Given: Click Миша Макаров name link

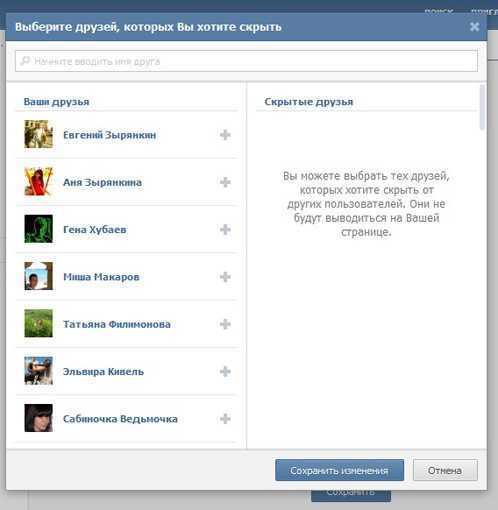Looking at the screenshot, I should (101, 277).
